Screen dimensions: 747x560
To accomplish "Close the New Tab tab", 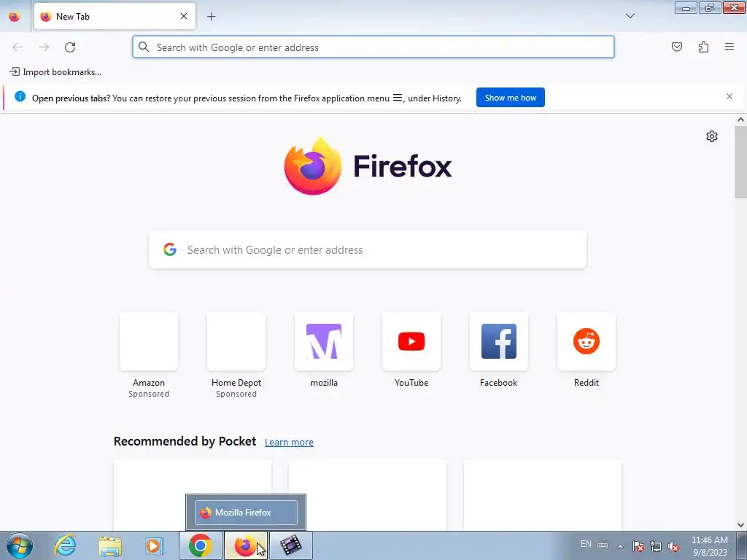I will tap(183, 16).
